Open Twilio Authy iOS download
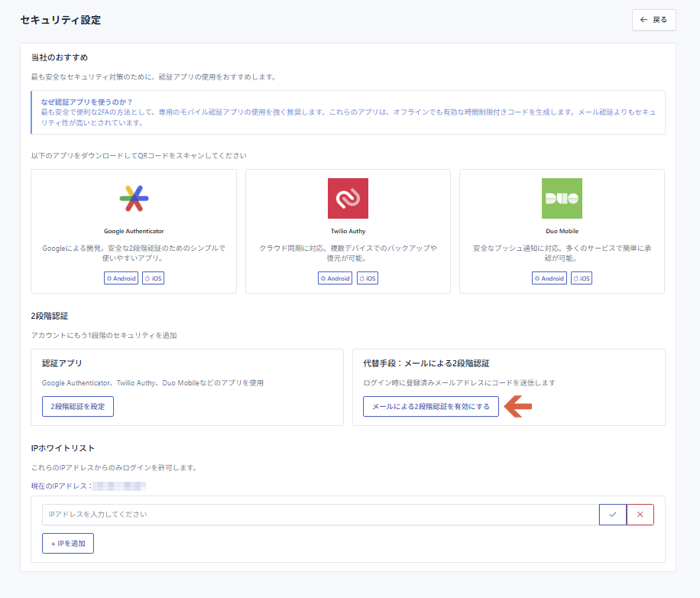Viewport: 700px width, 598px height. (368, 278)
